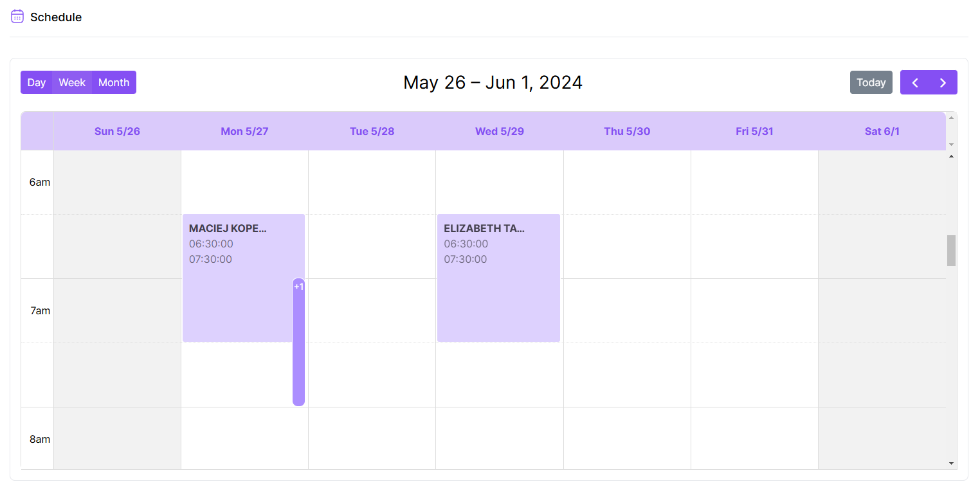The width and height of the screenshot is (980, 491).
Task: Switch to Month view
Action: (114, 82)
